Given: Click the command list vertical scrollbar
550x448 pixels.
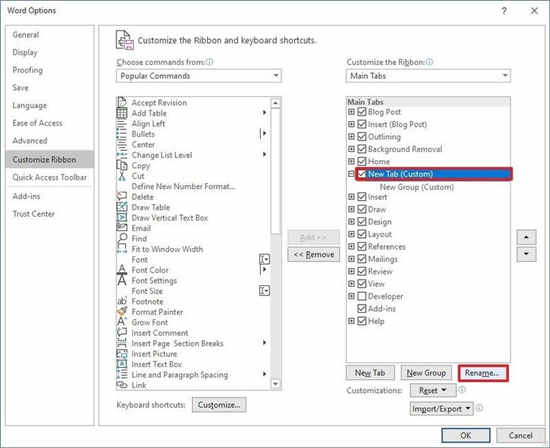Looking at the screenshot, I should [x=276, y=243].
